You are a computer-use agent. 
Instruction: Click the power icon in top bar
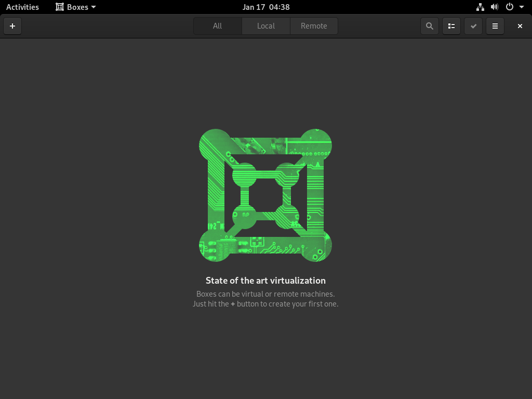[x=510, y=7]
